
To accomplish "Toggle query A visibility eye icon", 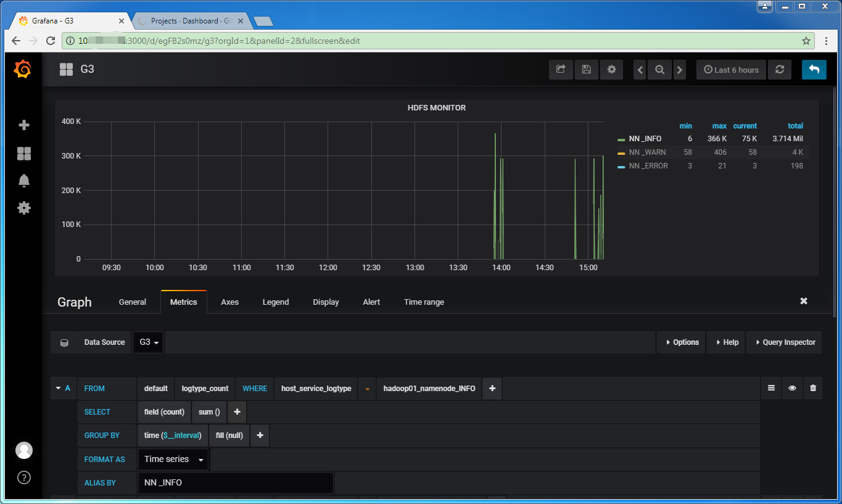I will [792, 388].
